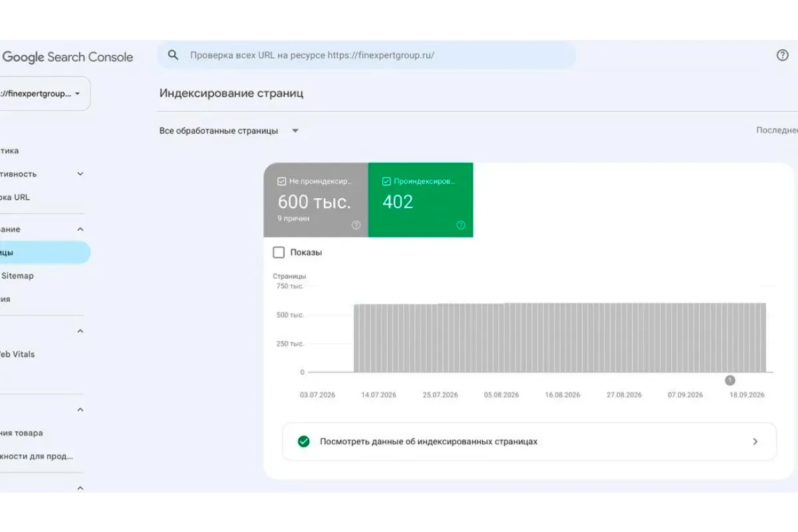The height and width of the screenshot is (532, 798).
Task: Toggle the "Проиндексиров..." checkbox
Action: pos(386,181)
